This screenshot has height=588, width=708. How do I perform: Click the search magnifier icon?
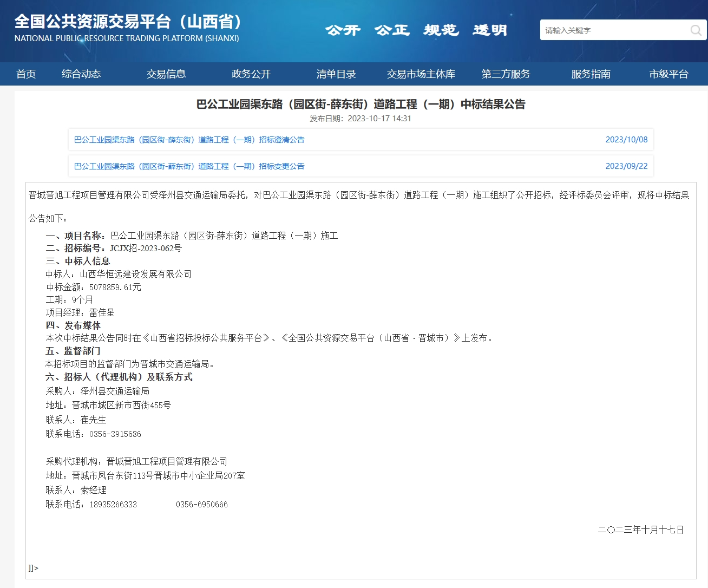click(695, 30)
